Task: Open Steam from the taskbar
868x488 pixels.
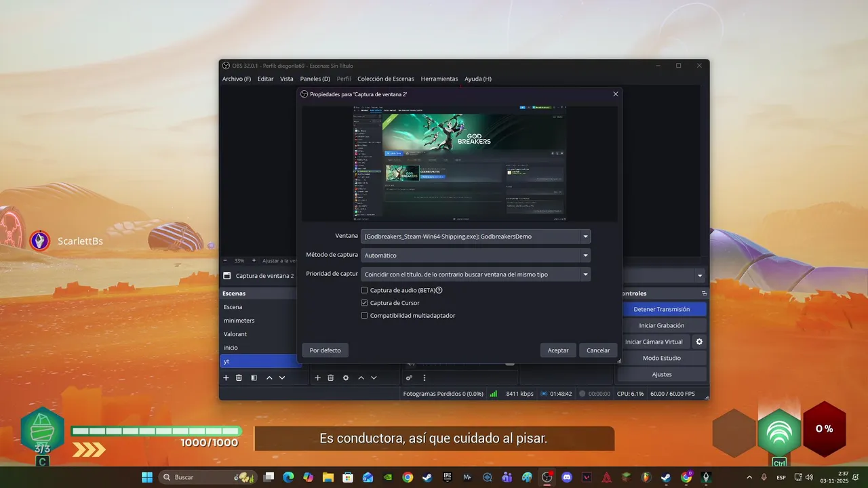Action: point(427,477)
